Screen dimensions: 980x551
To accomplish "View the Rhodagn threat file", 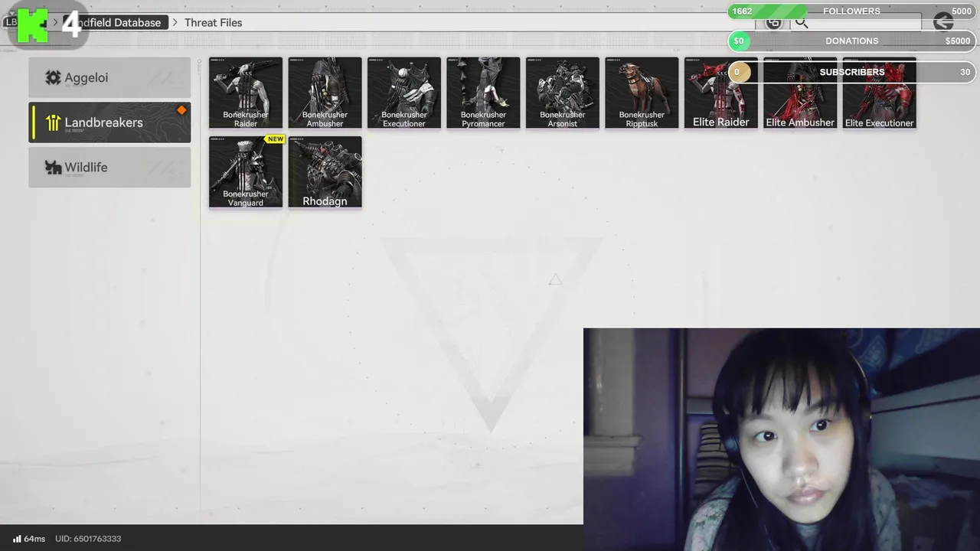I will (325, 172).
